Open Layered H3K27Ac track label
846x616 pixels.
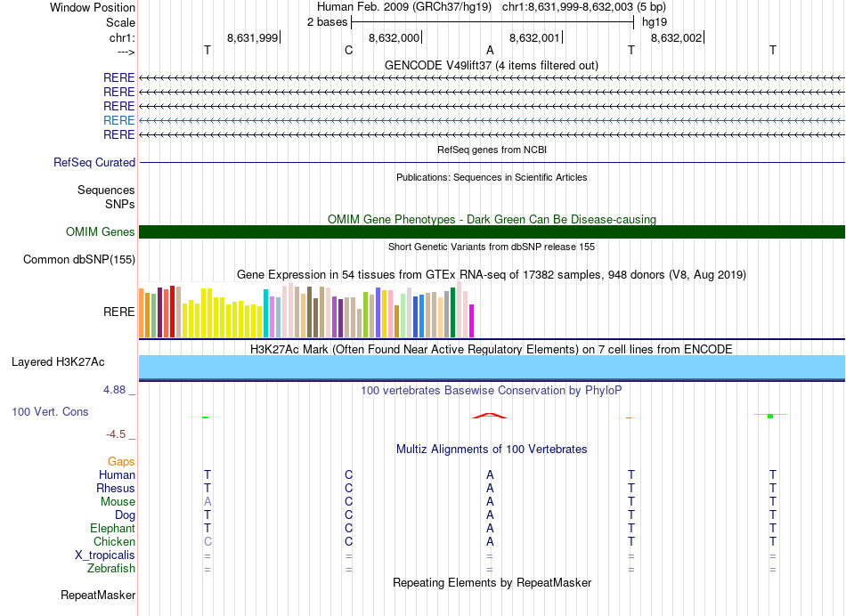[x=58, y=362]
